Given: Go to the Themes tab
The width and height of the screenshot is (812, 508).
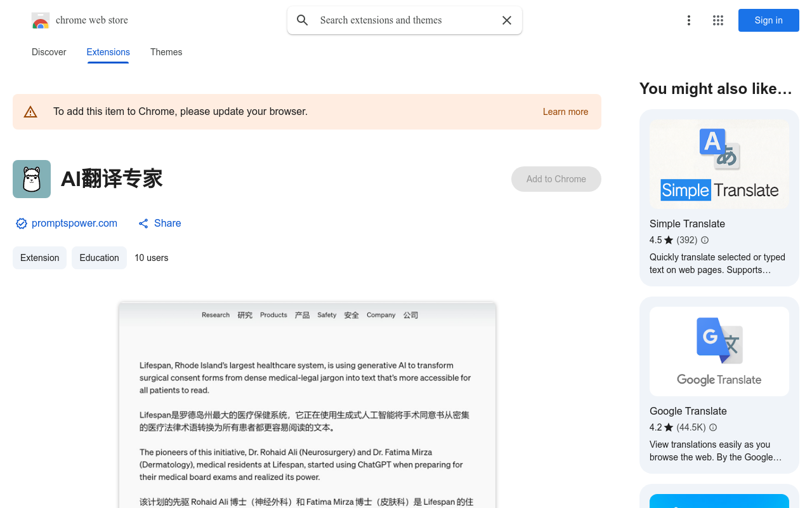Looking at the screenshot, I should coord(166,52).
